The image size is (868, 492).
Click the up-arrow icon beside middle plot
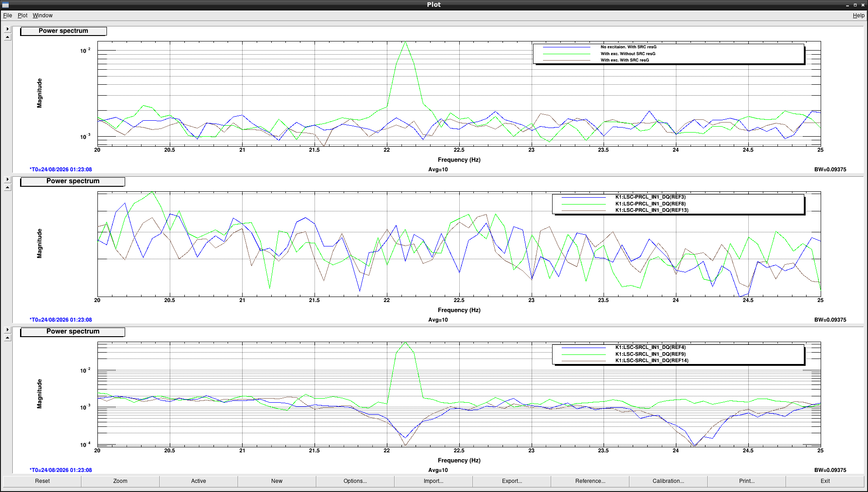(7, 188)
